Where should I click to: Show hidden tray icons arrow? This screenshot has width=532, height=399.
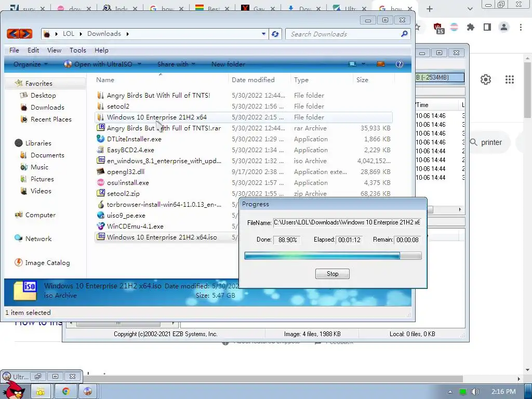point(450,392)
